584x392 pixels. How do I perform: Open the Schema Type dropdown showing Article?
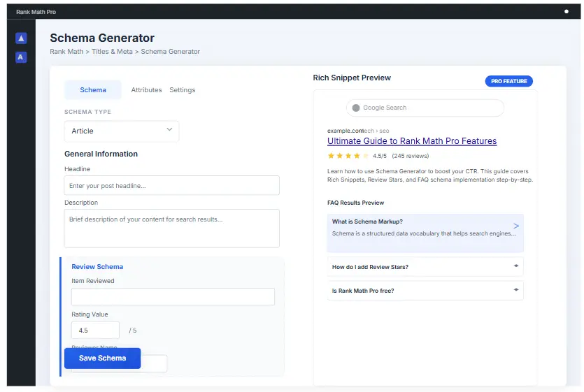(x=122, y=131)
